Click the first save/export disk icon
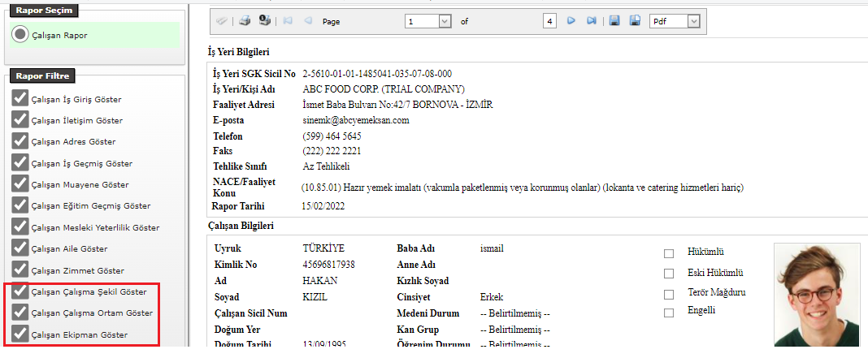The width and height of the screenshot is (868, 358). pos(614,21)
